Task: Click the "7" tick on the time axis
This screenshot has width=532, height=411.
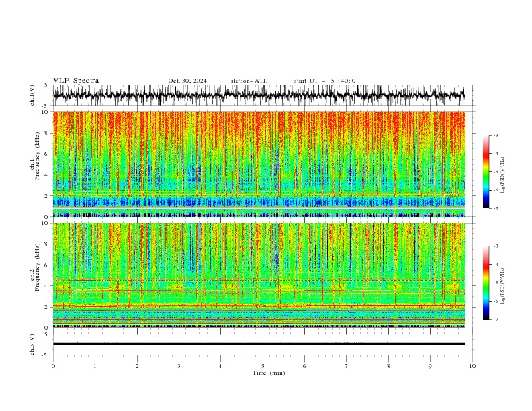Action: click(x=347, y=366)
